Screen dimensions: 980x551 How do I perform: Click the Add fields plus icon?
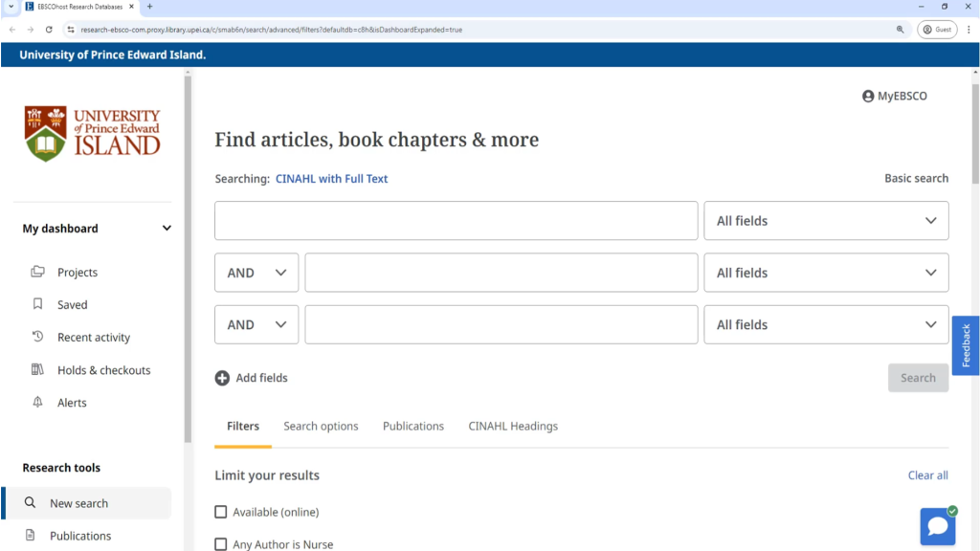(222, 378)
